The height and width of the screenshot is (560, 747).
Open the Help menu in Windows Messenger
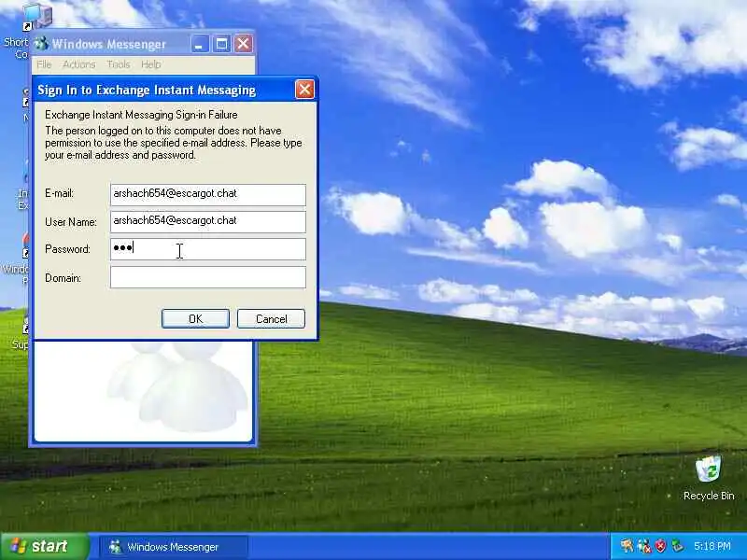point(150,64)
